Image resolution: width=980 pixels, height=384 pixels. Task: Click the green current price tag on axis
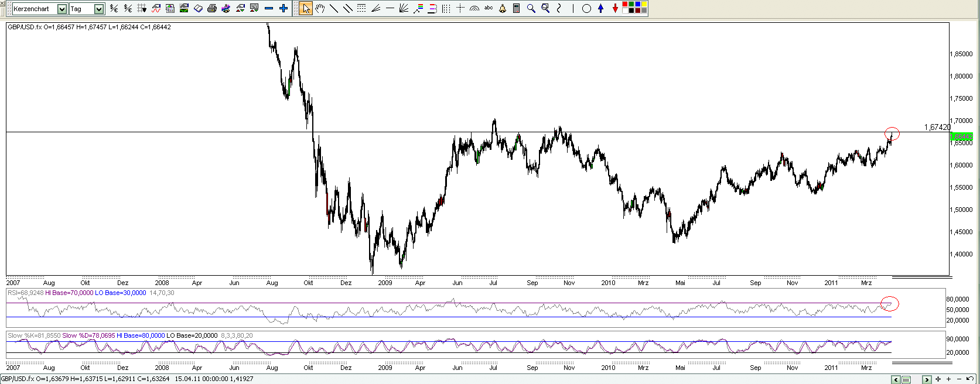(x=961, y=136)
